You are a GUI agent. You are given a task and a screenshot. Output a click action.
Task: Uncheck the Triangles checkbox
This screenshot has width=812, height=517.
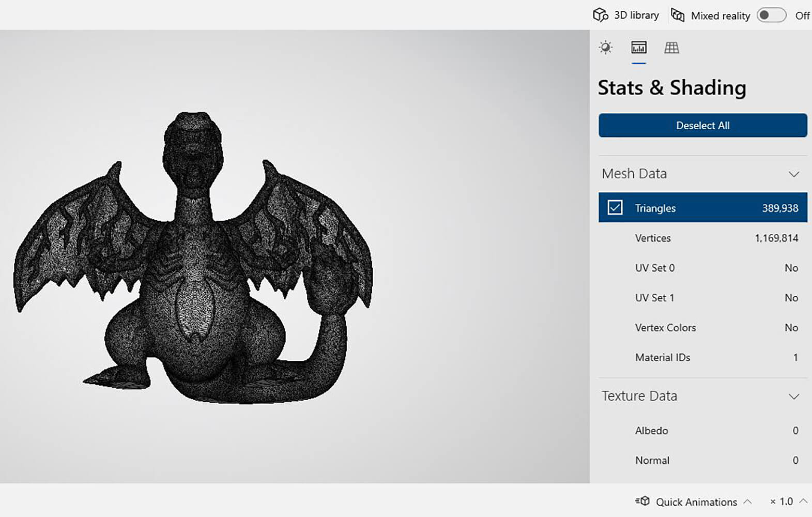point(615,208)
